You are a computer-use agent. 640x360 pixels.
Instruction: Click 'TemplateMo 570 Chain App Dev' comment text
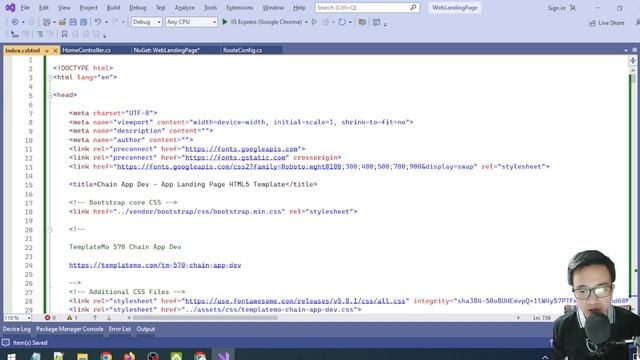tap(125, 247)
